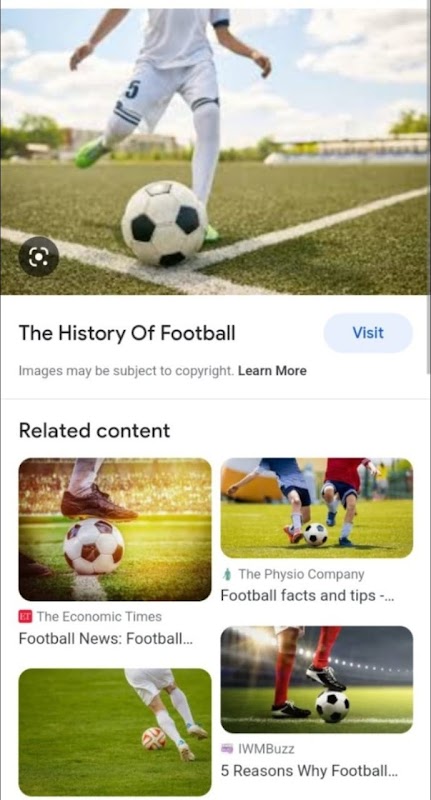Open The Physio Company source label

click(301, 574)
